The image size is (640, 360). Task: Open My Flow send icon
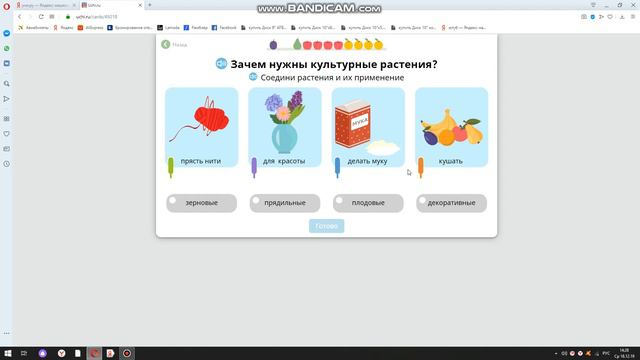(x=601, y=17)
